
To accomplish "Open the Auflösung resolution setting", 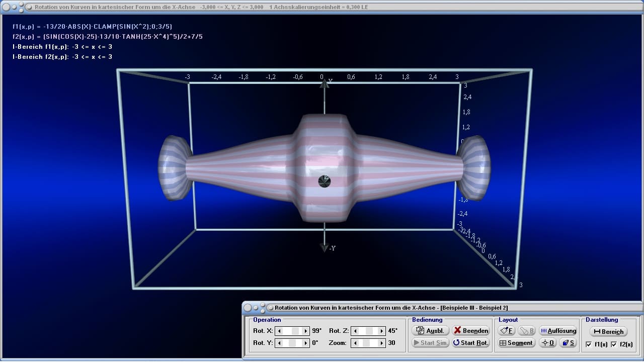I will click(x=557, y=330).
